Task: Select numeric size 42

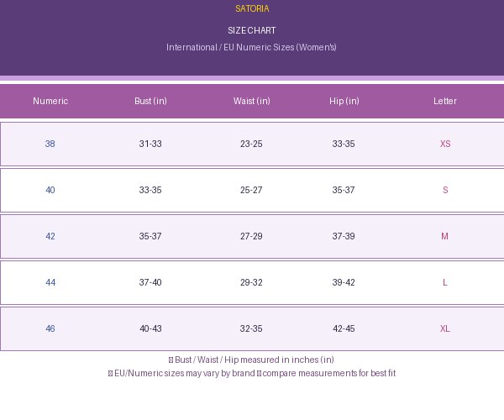Action: click(50, 236)
